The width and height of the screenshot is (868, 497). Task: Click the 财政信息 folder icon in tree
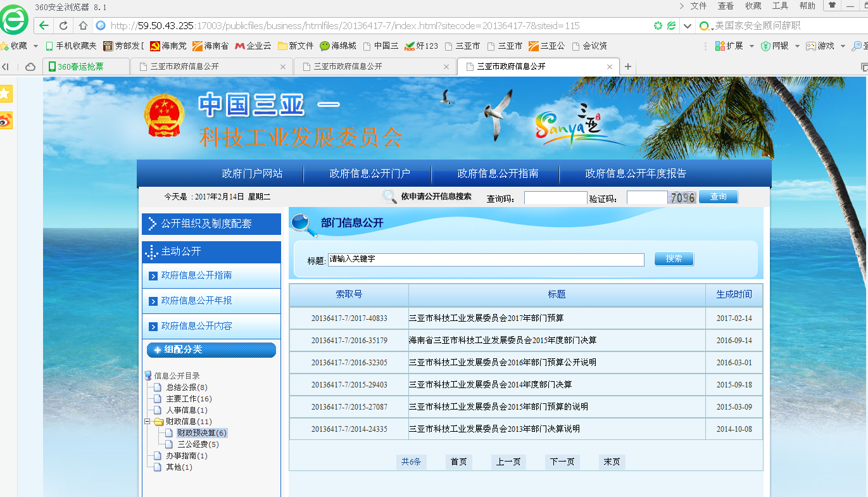coord(158,422)
